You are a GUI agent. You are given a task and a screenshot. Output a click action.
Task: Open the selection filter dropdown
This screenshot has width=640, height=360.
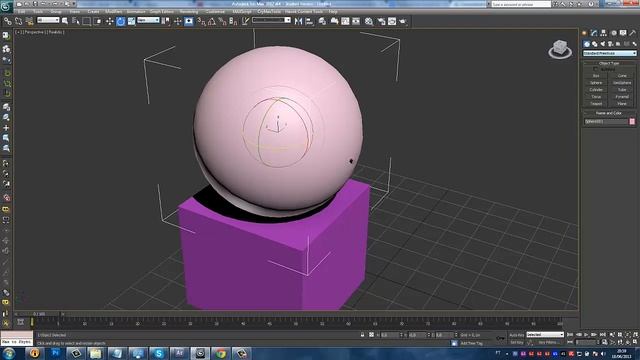click(x=48, y=20)
